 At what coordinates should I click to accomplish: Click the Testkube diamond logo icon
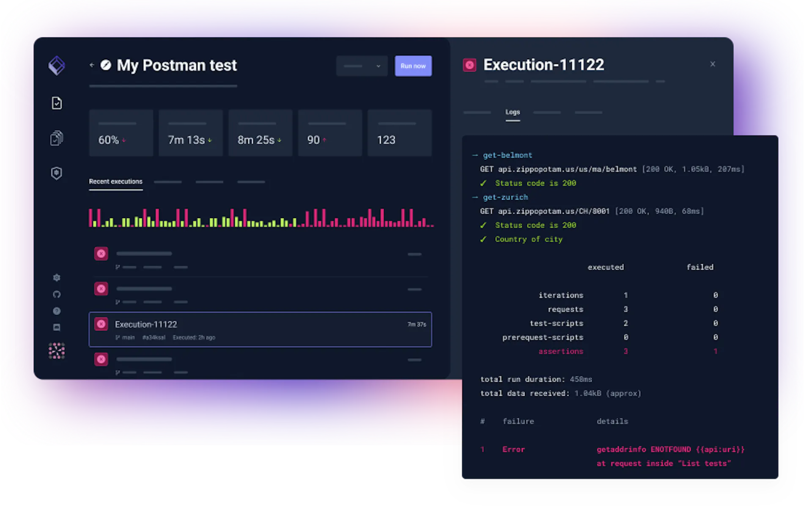tap(57, 66)
